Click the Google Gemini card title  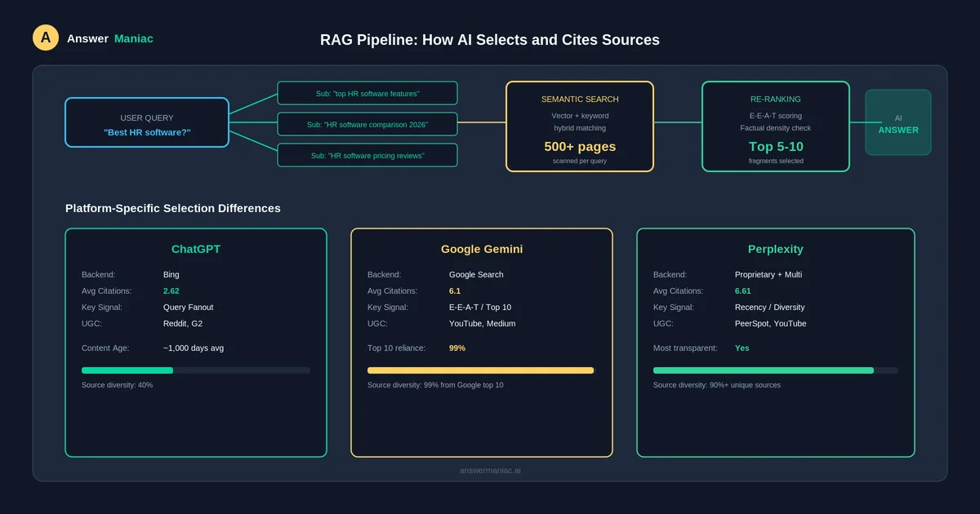click(x=482, y=249)
